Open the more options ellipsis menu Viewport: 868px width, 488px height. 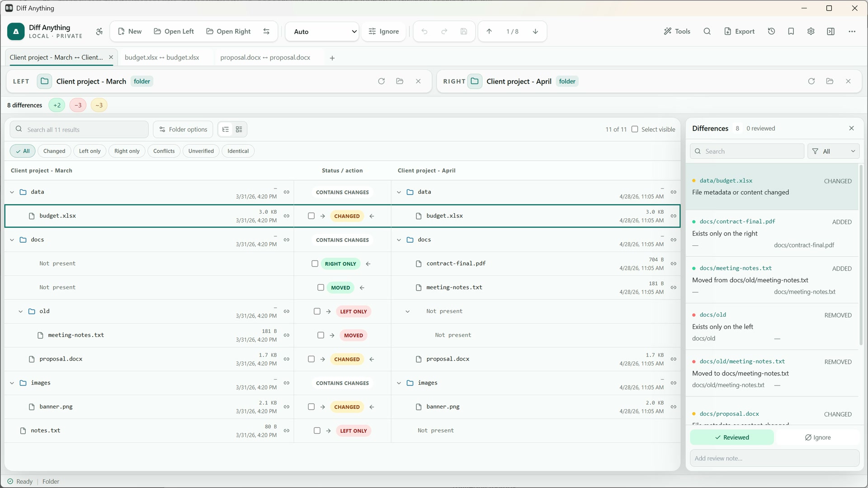point(852,31)
